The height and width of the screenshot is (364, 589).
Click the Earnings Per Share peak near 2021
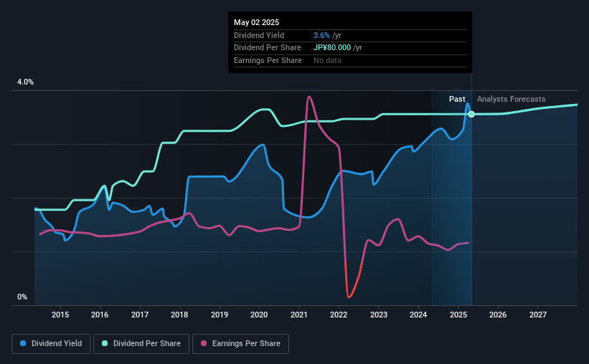pyautogui.click(x=308, y=97)
